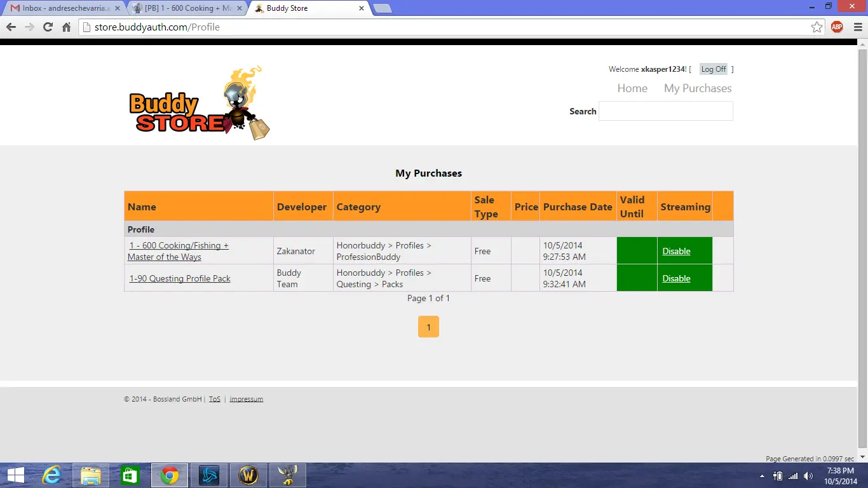Click the Profile group row
Image resolution: width=868 pixels, height=488 pixels.
[429, 229]
